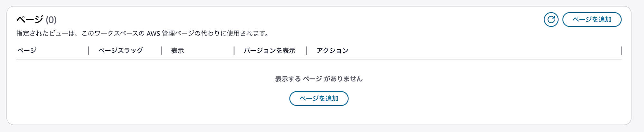Click the ページ panel heading title
The image size is (644, 132).
pyautogui.click(x=30, y=20)
